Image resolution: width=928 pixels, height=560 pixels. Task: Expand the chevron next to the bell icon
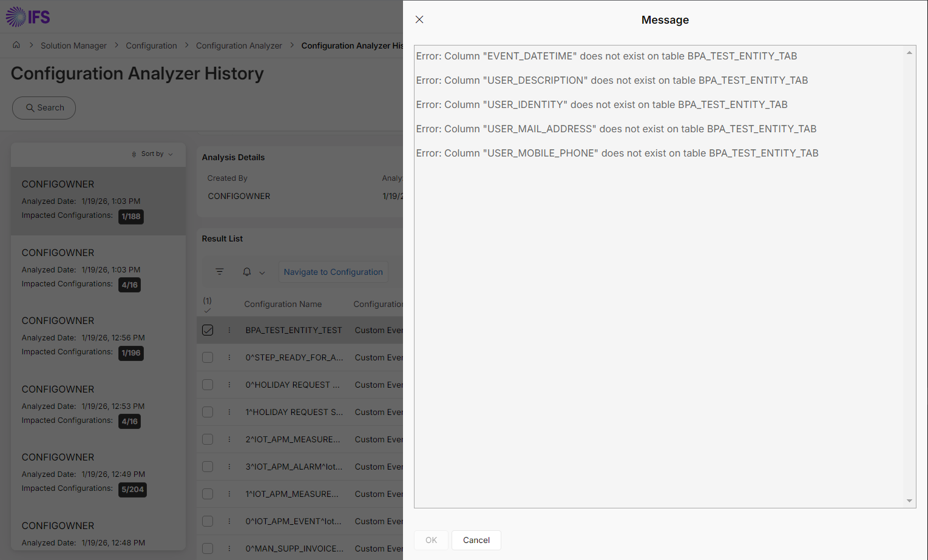(x=262, y=272)
